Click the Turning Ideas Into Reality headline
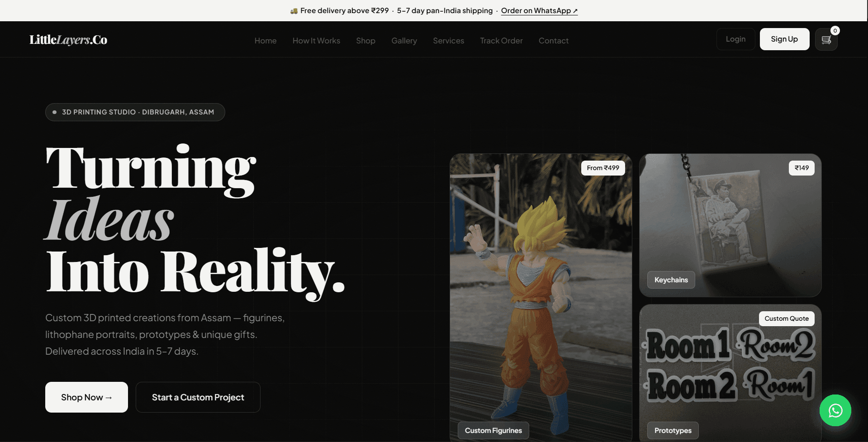The image size is (868, 442). coord(195,222)
